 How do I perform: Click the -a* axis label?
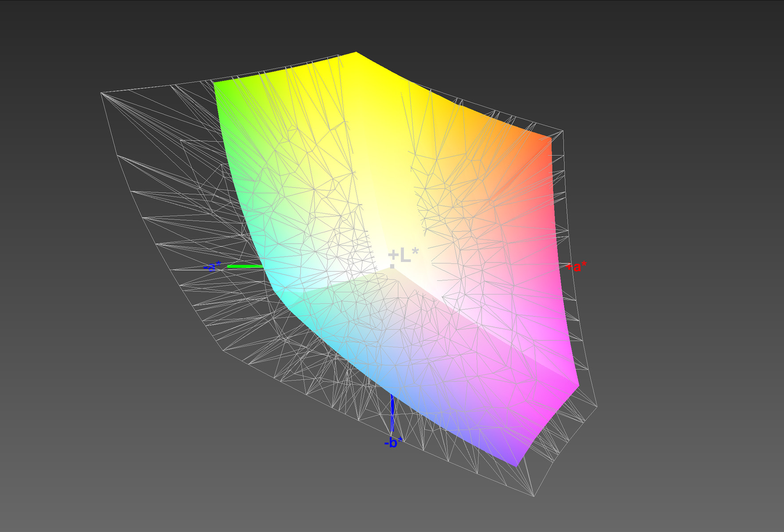click(x=212, y=266)
